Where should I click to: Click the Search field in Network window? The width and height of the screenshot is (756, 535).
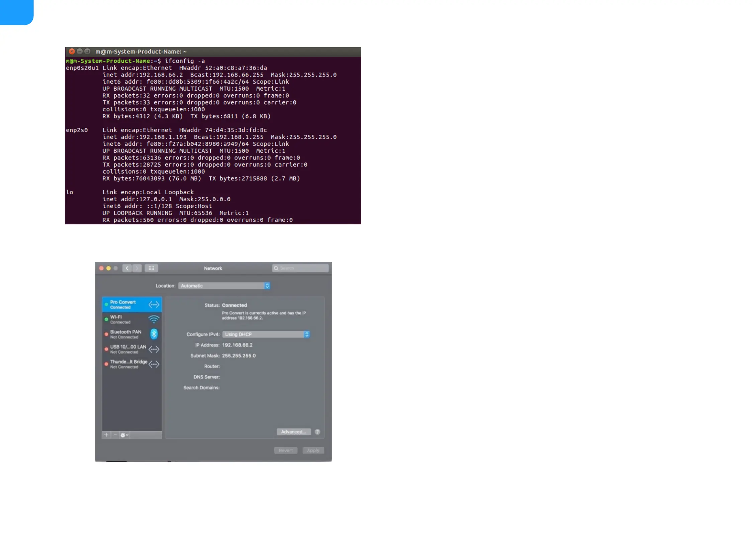tap(300, 268)
